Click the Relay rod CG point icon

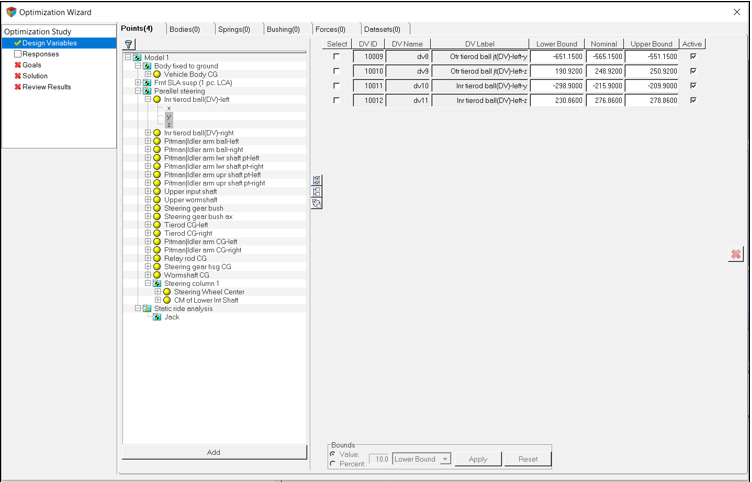(157, 258)
